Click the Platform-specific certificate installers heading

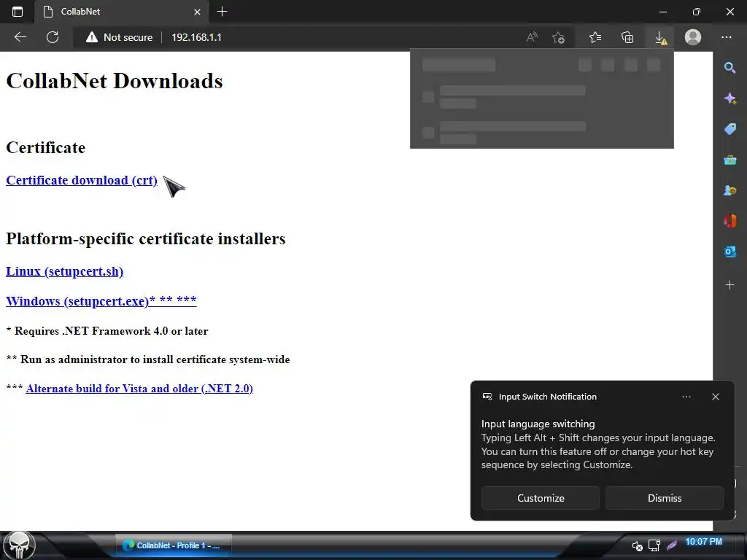[146, 238]
